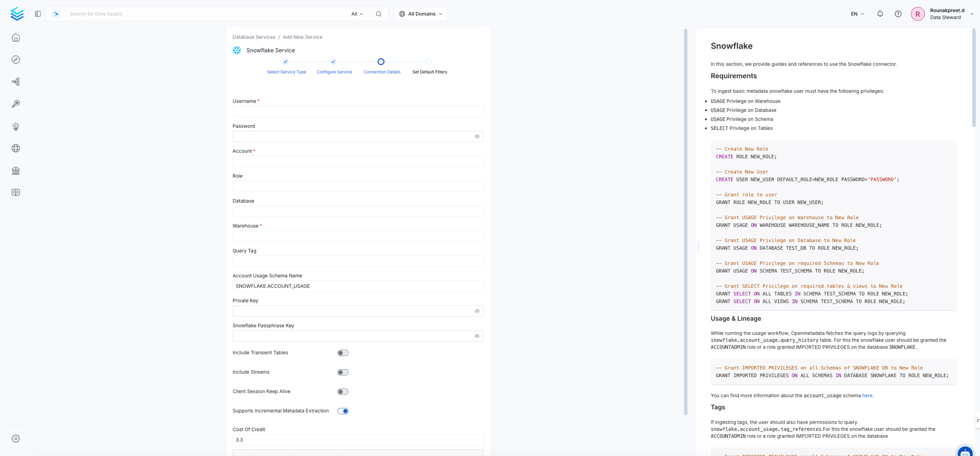Screen dimensions: 980x456
Task: Open the Glossary book icon in sidebar
Action: [x=15, y=192]
